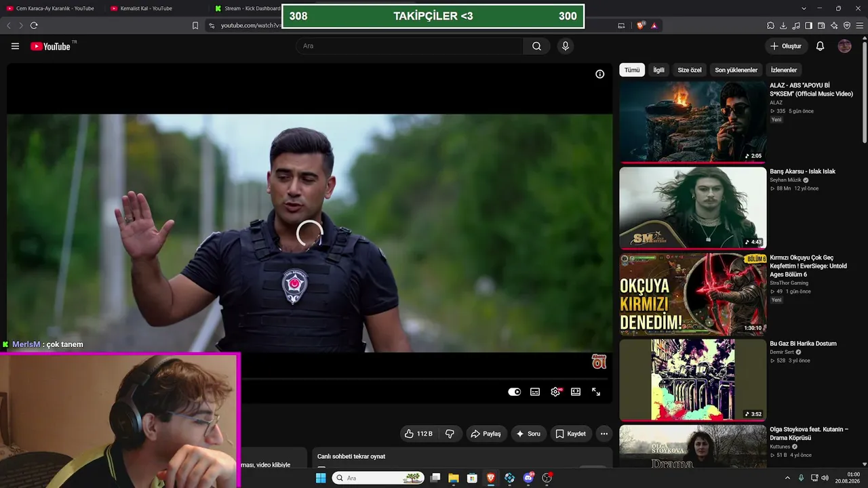Open the browser main hamburger menu
Image resolution: width=868 pixels, height=488 pixels.
coord(859,26)
